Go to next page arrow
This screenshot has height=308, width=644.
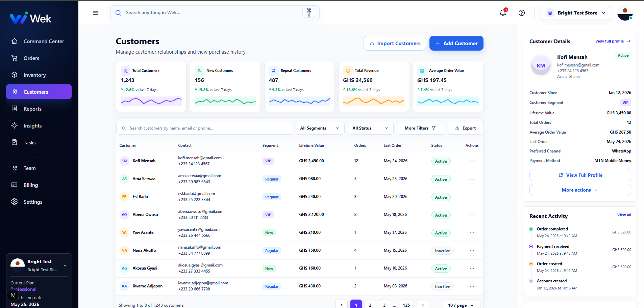(x=423, y=305)
